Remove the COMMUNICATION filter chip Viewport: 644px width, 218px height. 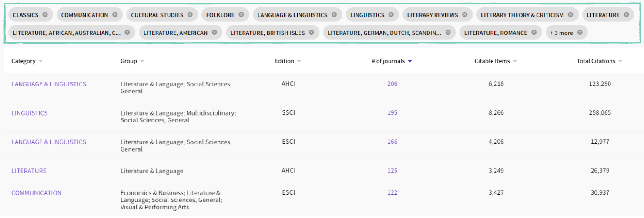(115, 15)
